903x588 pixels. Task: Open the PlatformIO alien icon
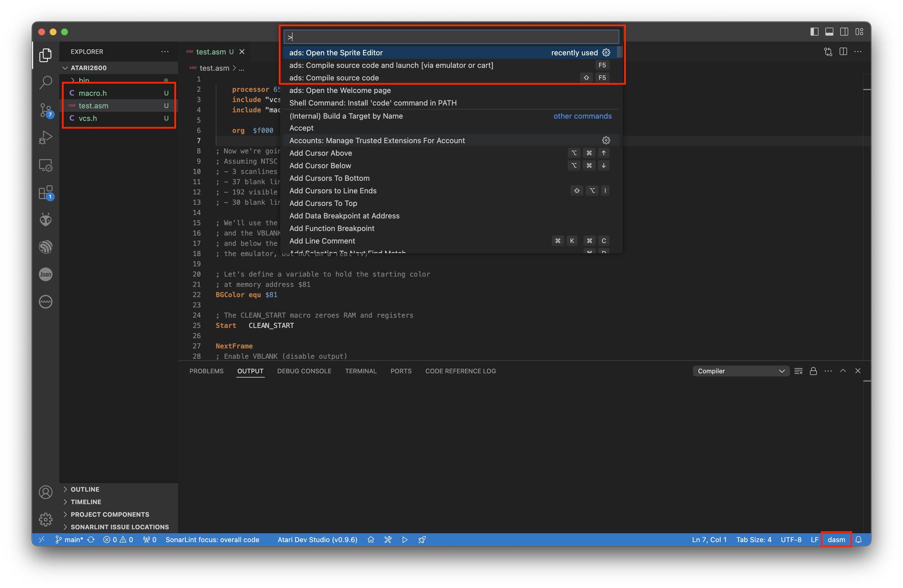coord(46,220)
